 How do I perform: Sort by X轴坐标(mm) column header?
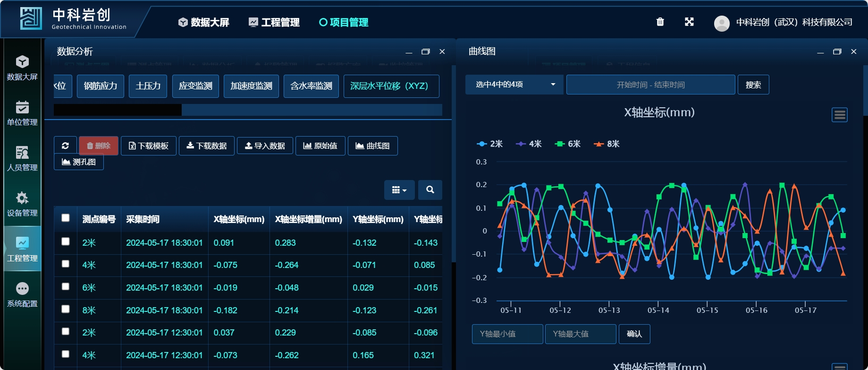point(239,219)
